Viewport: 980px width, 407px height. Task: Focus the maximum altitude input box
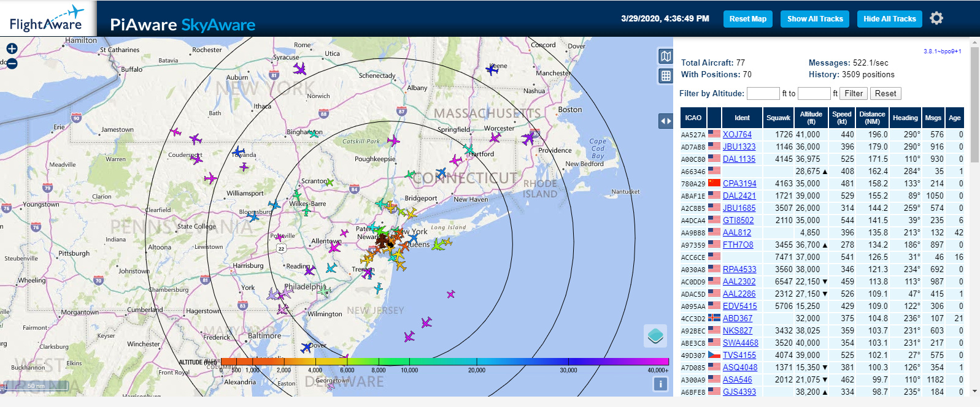(x=814, y=93)
